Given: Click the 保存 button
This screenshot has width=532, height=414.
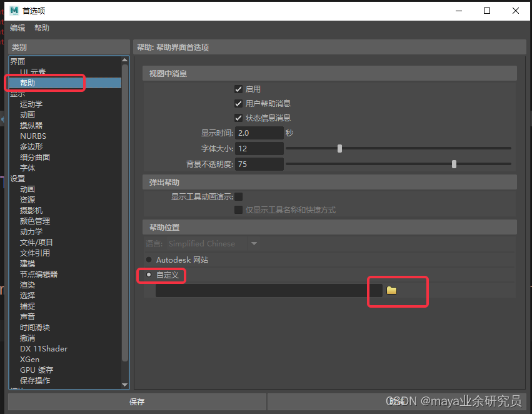Looking at the screenshot, I should 137,401.
